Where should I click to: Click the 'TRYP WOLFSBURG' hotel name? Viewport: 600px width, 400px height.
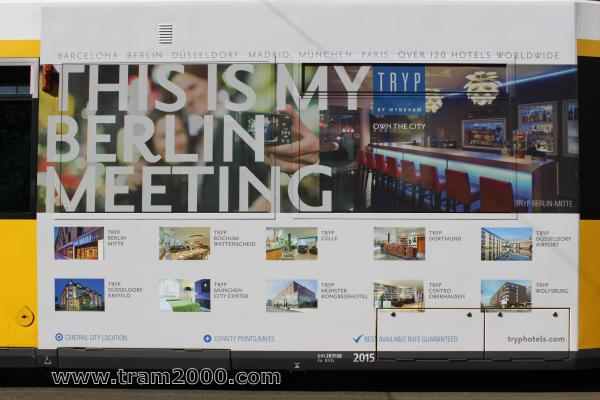[552, 288]
